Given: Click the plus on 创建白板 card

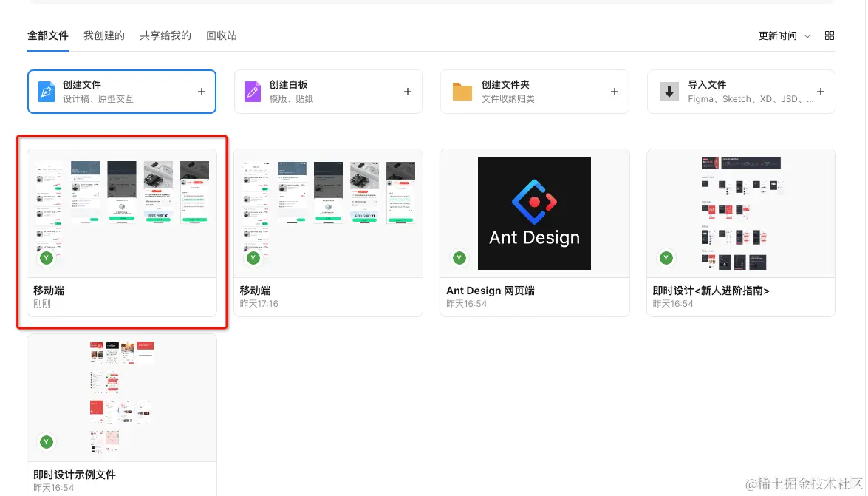Looking at the screenshot, I should 408,92.
